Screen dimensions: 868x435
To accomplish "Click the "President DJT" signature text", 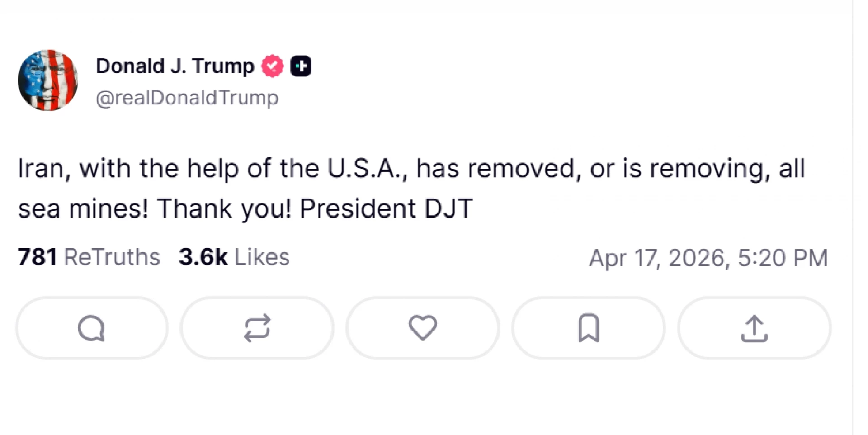I will (x=386, y=208).
